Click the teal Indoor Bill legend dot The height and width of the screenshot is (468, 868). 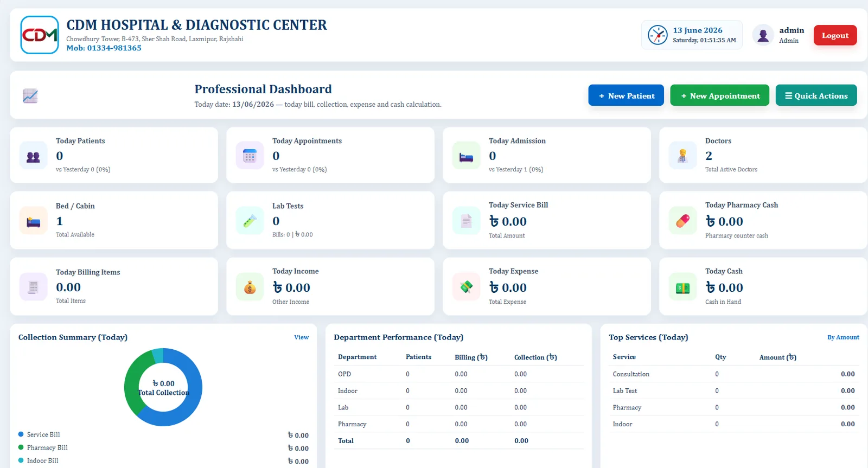[21, 460]
